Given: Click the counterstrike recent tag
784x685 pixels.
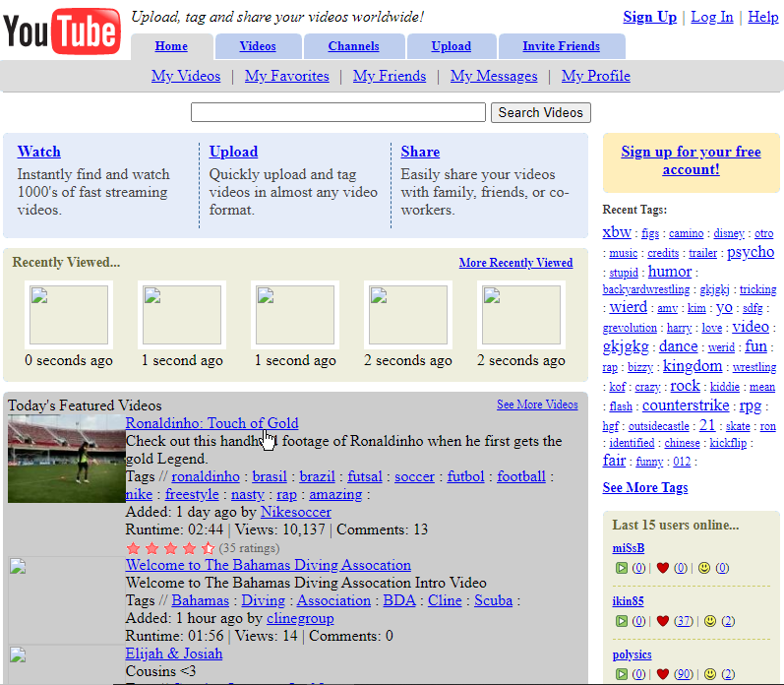Looking at the screenshot, I should [686, 405].
